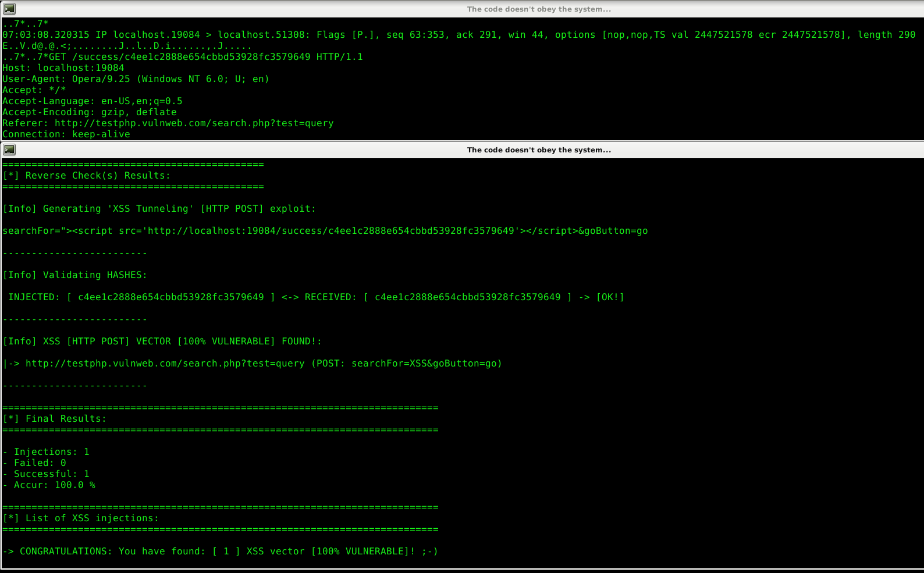Click the "- Successful: 1" line
The height and width of the screenshot is (573, 924).
click(46, 474)
